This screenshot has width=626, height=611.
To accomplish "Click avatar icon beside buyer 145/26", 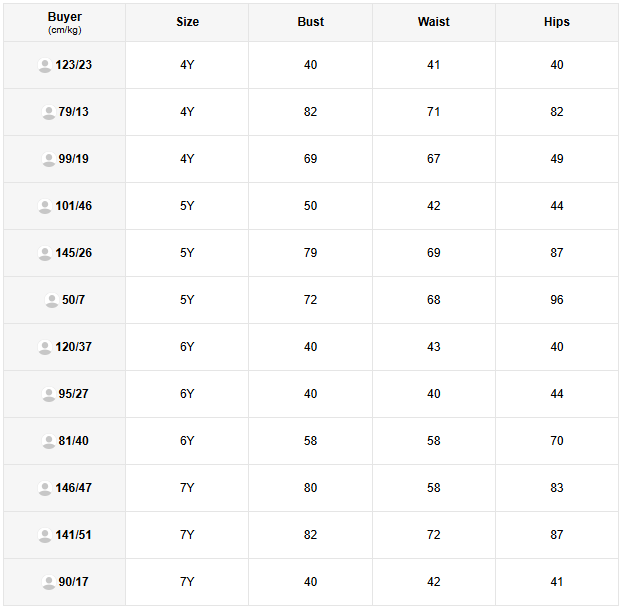I will tap(45, 254).
